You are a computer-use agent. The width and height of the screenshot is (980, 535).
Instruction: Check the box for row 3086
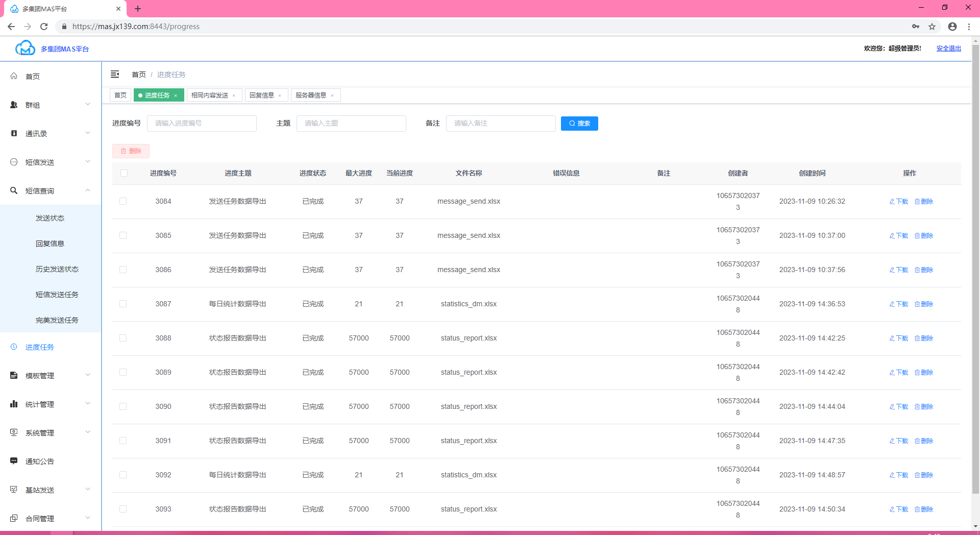coord(123,270)
